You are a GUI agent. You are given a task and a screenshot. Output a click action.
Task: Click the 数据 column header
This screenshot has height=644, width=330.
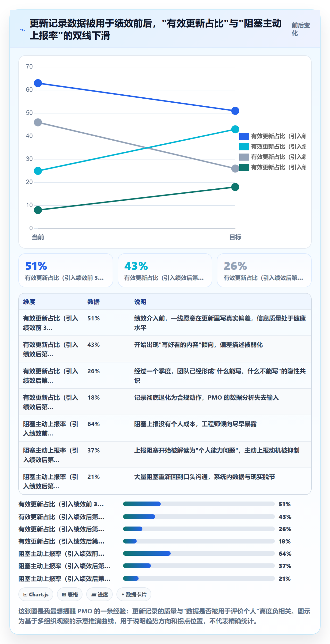[93, 302]
